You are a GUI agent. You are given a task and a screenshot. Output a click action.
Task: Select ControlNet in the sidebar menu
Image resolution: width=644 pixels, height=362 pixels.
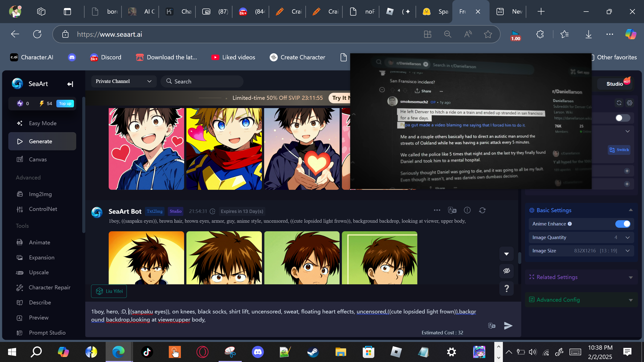(43, 209)
